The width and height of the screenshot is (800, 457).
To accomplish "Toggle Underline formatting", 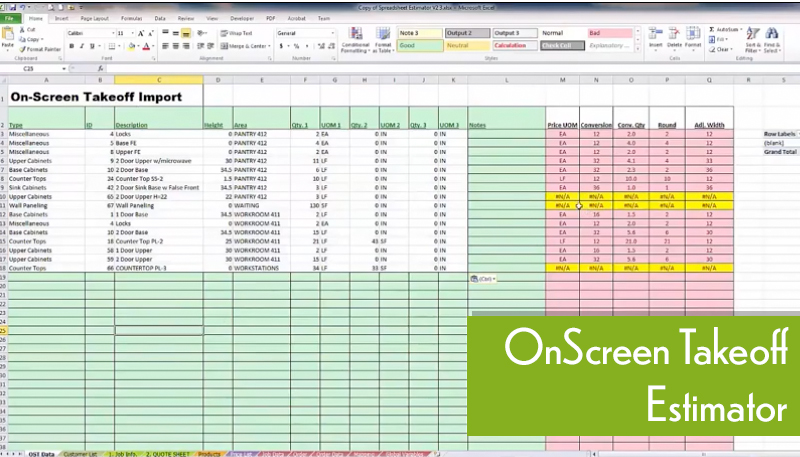I will (x=92, y=46).
